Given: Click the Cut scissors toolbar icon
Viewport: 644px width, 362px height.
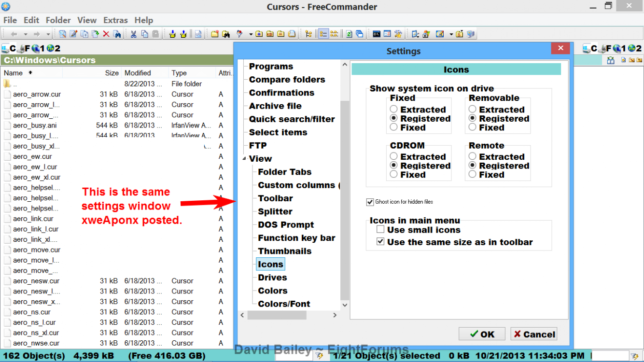Looking at the screenshot, I should (134, 34).
